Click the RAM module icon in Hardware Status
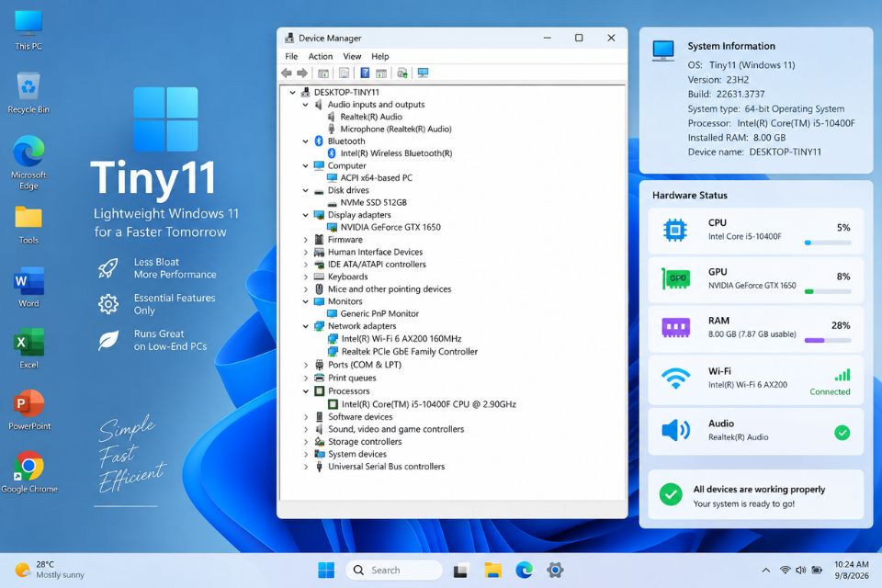The width and height of the screenshot is (882, 588). (675, 327)
